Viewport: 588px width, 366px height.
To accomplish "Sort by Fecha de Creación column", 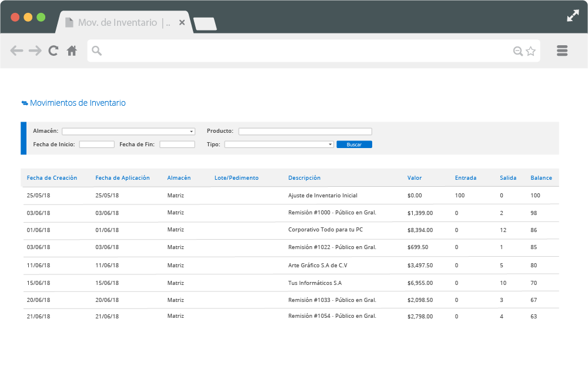I will pos(52,178).
